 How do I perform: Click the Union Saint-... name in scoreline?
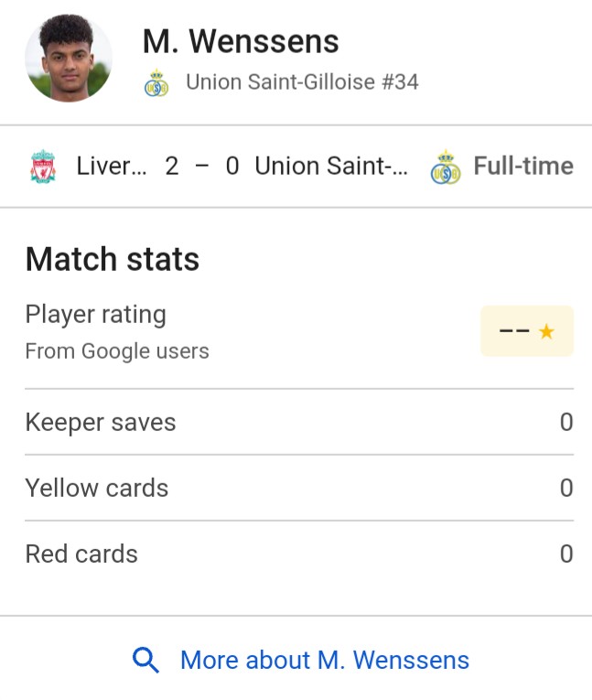331,166
